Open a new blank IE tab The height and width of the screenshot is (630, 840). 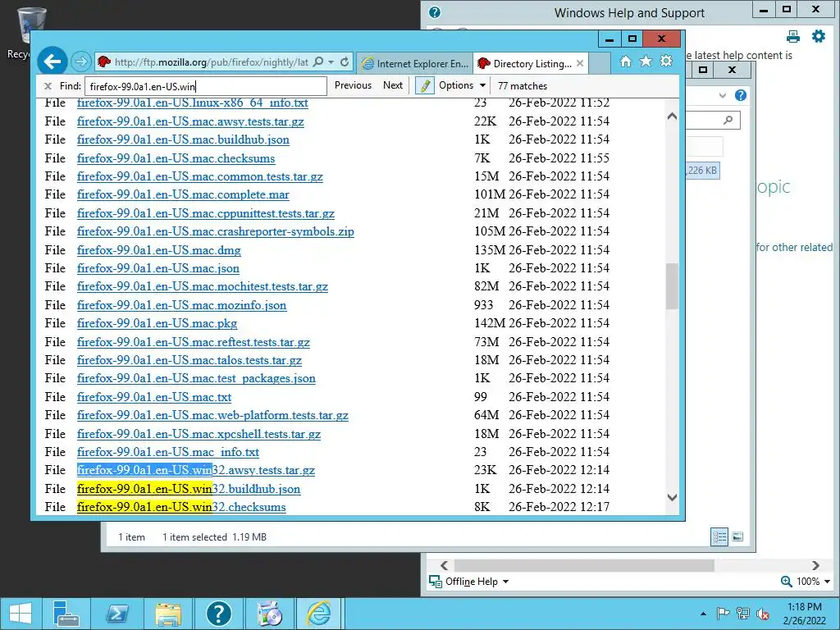(x=600, y=63)
